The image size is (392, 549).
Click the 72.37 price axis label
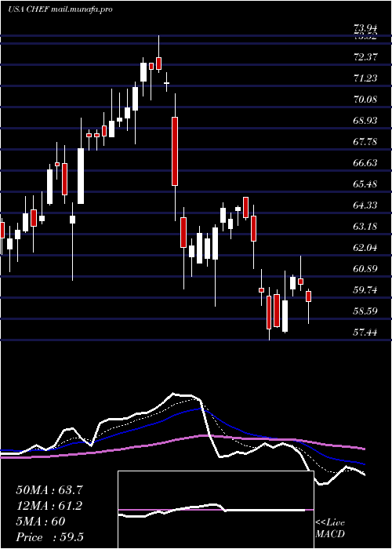(365, 56)
